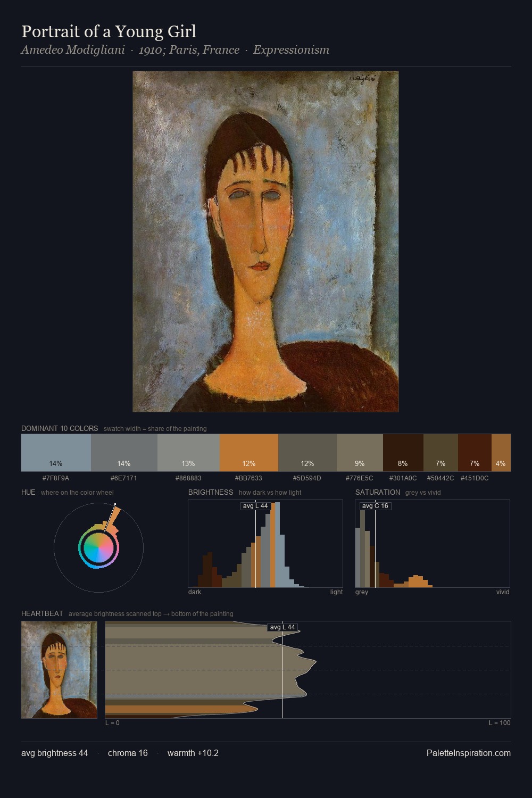The width and height of the screenshot is (532, 798).
Task: Click the title 'Portrait of a Young Girl'
Action: pos(109,31)
